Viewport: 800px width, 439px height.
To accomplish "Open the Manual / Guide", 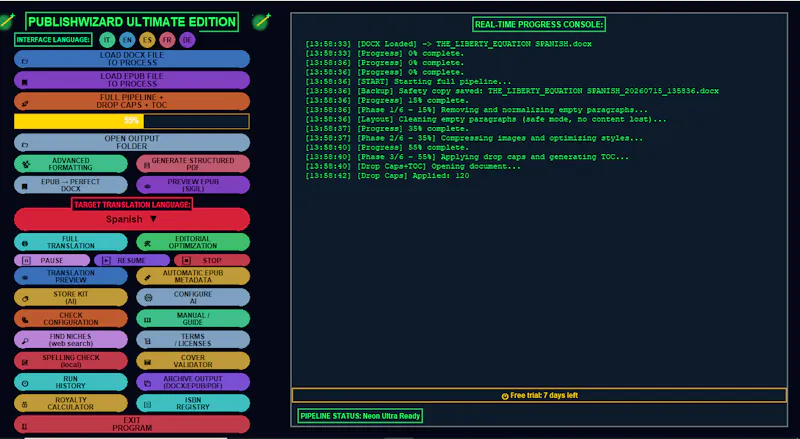I will (193, 319).
